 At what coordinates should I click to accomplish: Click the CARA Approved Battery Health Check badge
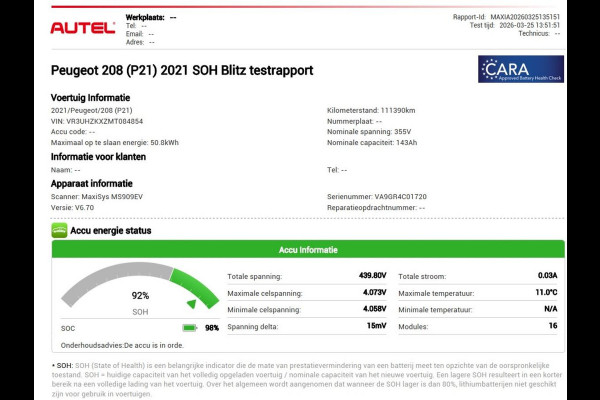click(x=521, y=69)
